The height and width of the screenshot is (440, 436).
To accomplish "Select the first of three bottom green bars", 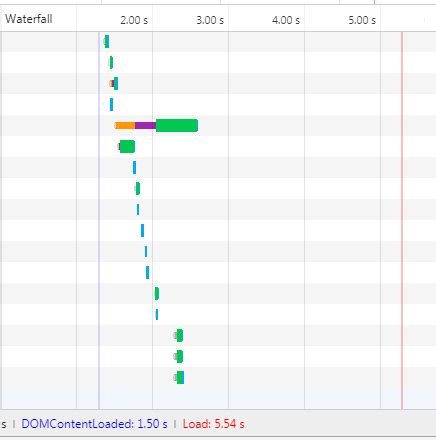I will coord(178,336).
